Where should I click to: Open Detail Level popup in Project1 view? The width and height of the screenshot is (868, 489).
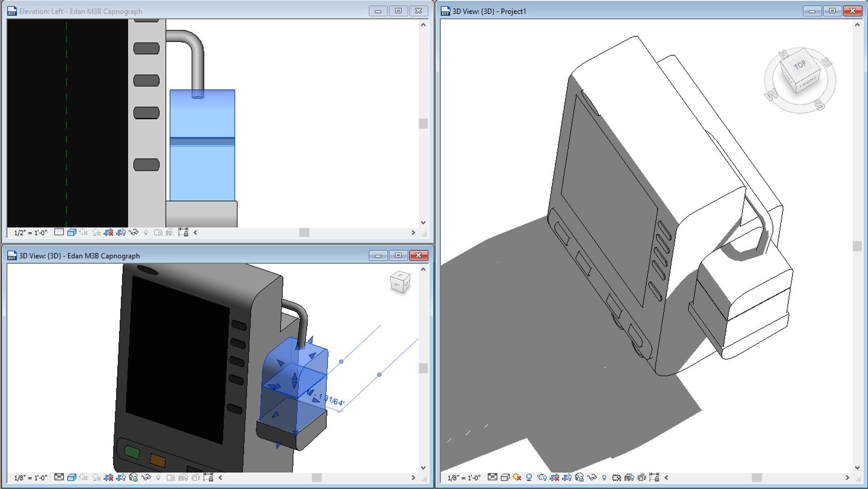(x=492, y=477)
